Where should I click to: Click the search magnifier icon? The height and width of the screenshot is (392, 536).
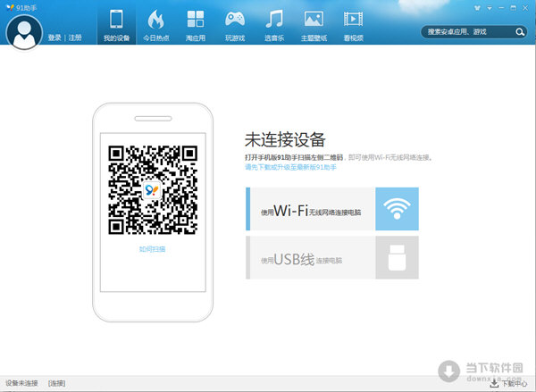point(520,32)
